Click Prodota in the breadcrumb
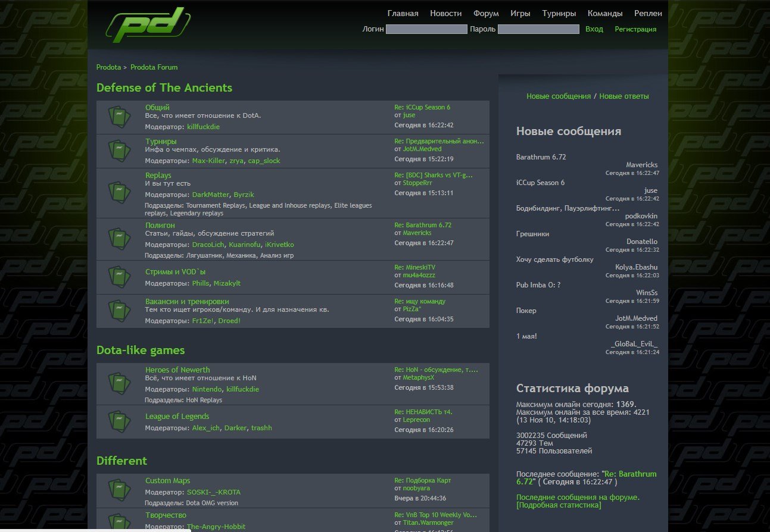 (x=108, y=67)
